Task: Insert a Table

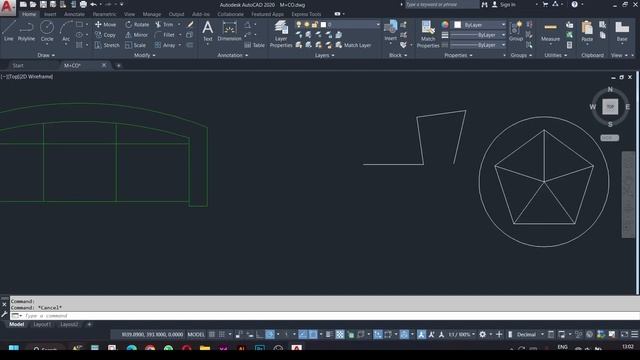Action: 255,45
